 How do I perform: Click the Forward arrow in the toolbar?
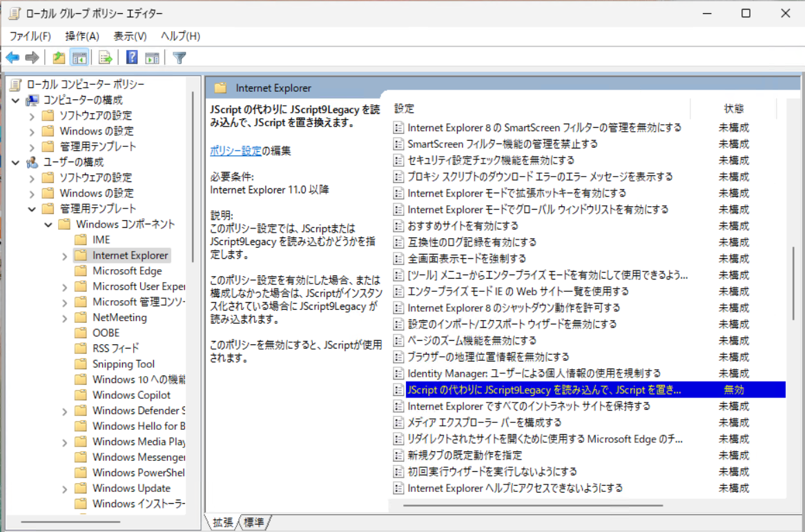coord(32,57)
